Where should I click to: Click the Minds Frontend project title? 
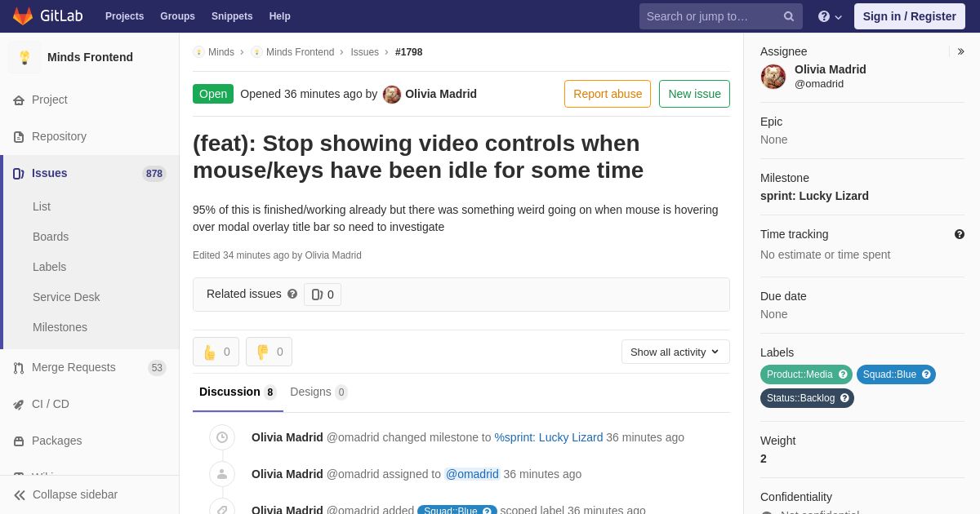90,57
